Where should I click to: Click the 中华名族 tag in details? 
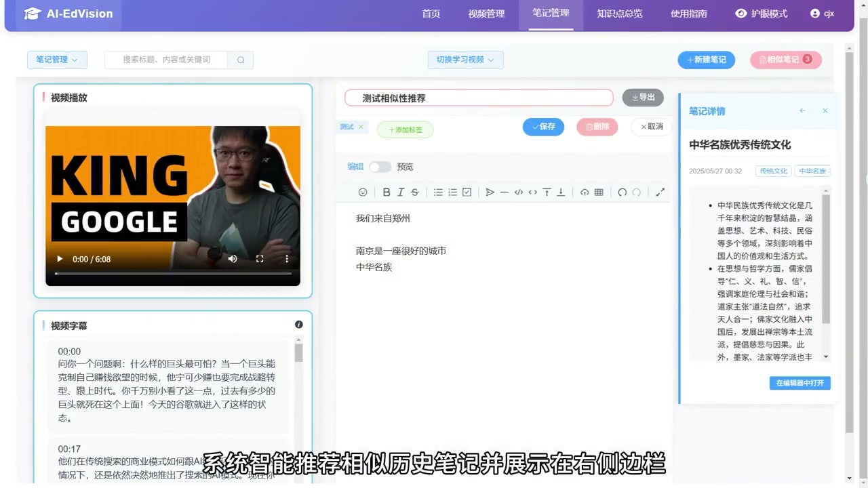click(812, 171)
